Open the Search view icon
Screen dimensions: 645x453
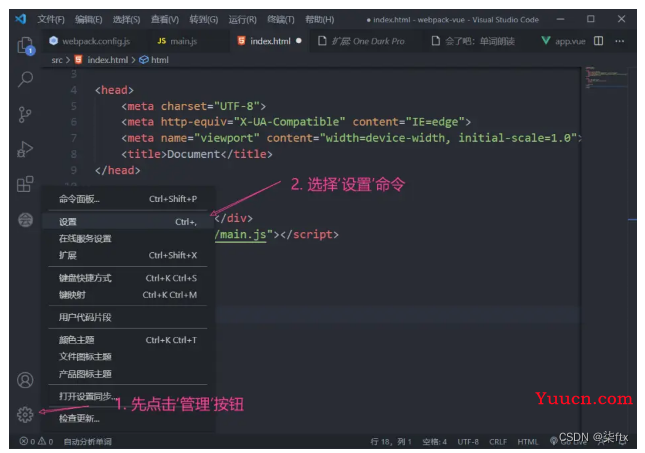click(x=26, y=79)
